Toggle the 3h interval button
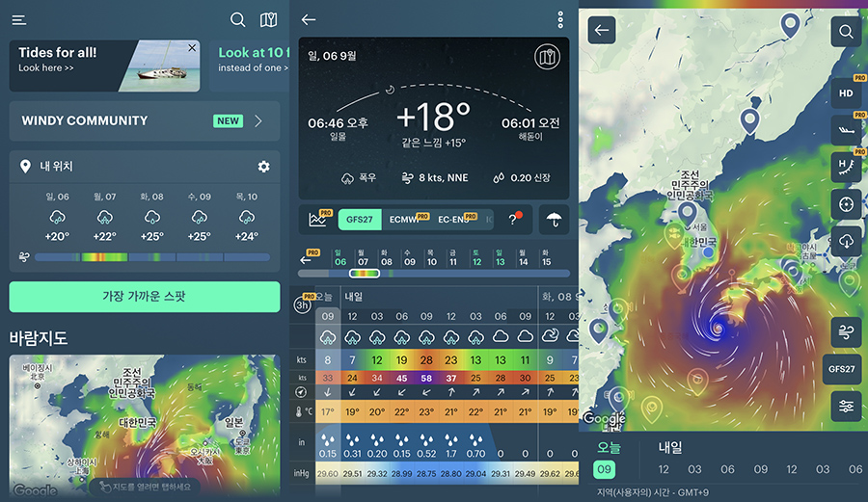Viewport: 868px width, 502px height. (302, 304)
